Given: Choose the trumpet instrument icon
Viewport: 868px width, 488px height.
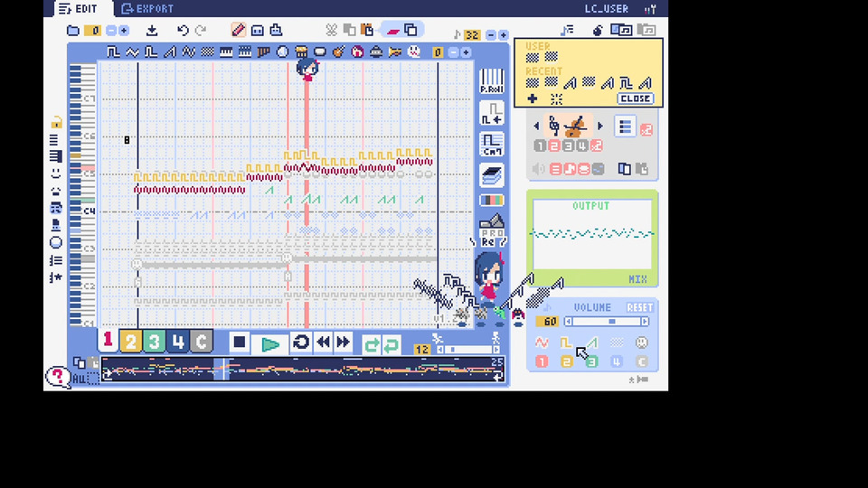Looking at the screenshot, I should (395, 52).
